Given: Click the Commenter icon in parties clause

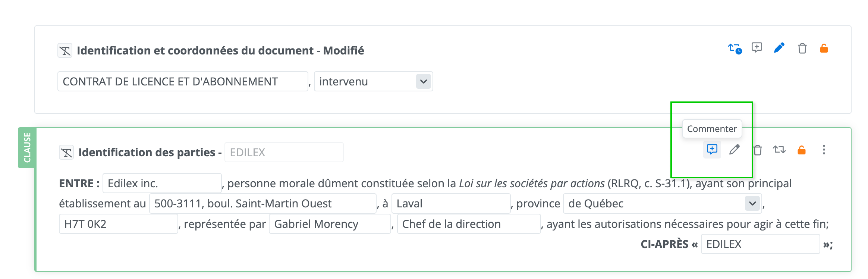Looking at the screenshot, I should click(712, 150).
